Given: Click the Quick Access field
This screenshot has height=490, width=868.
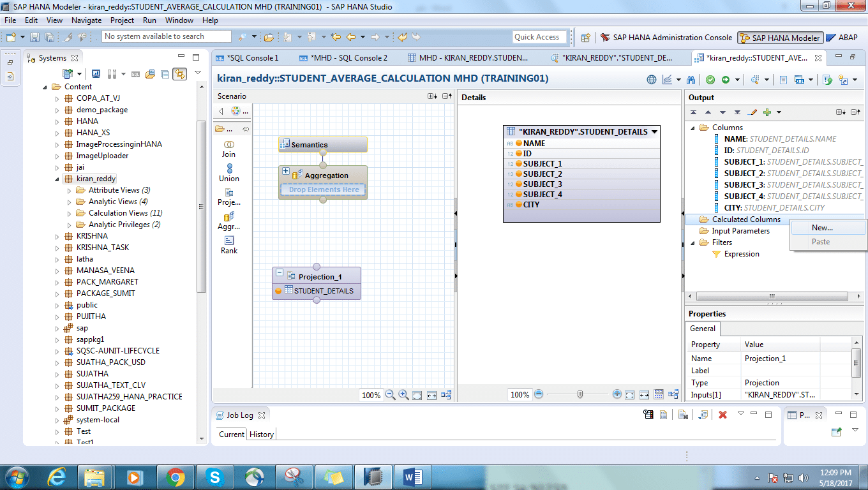Looking at the screenshot, I should coord(539,37).
